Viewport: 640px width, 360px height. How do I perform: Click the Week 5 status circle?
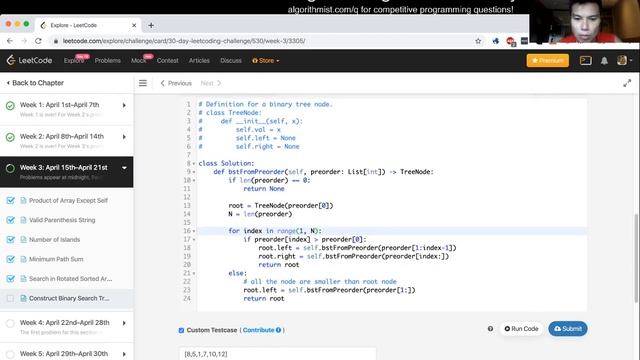coord(10,354)
